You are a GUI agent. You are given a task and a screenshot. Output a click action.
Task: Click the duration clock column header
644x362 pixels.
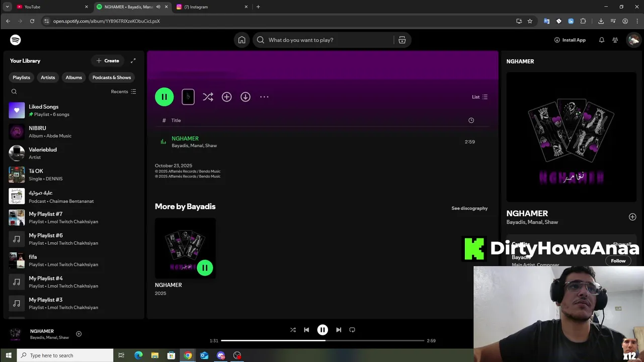coord(471,120)
